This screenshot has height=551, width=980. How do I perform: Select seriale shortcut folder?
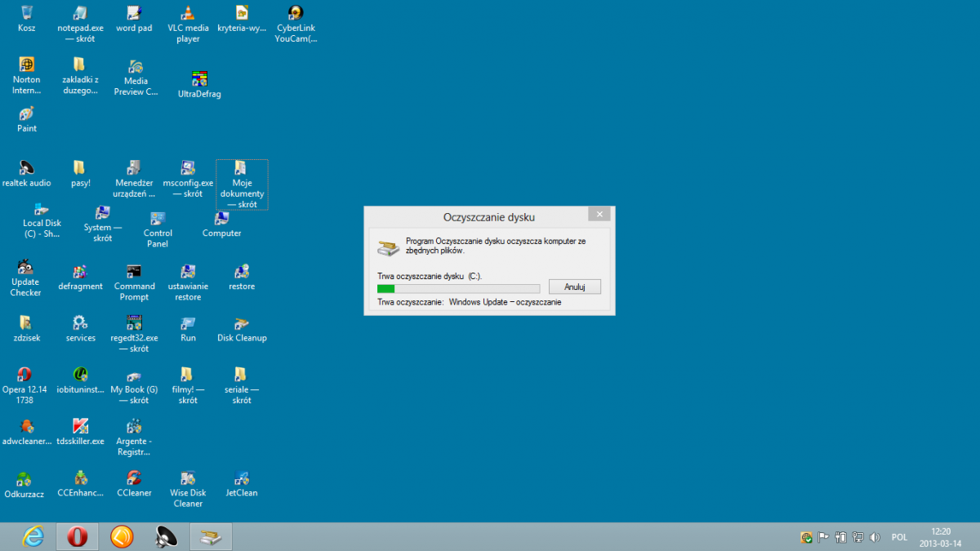click(242, 375)
